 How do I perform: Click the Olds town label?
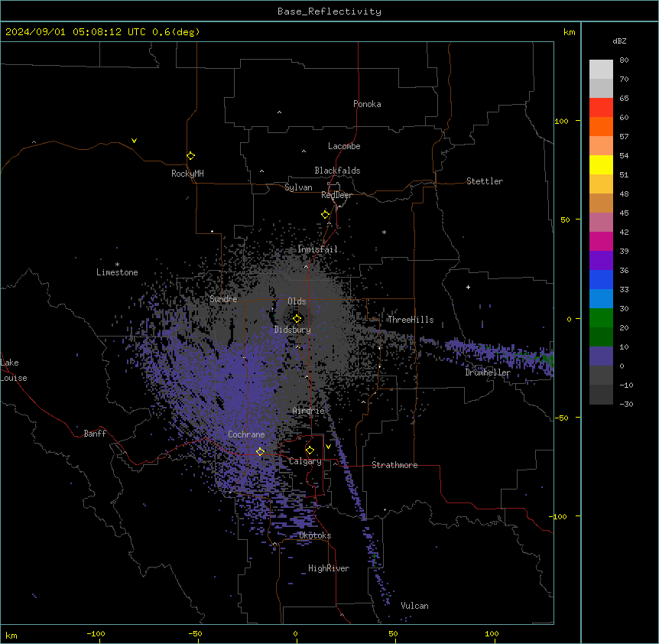point(297,301)
